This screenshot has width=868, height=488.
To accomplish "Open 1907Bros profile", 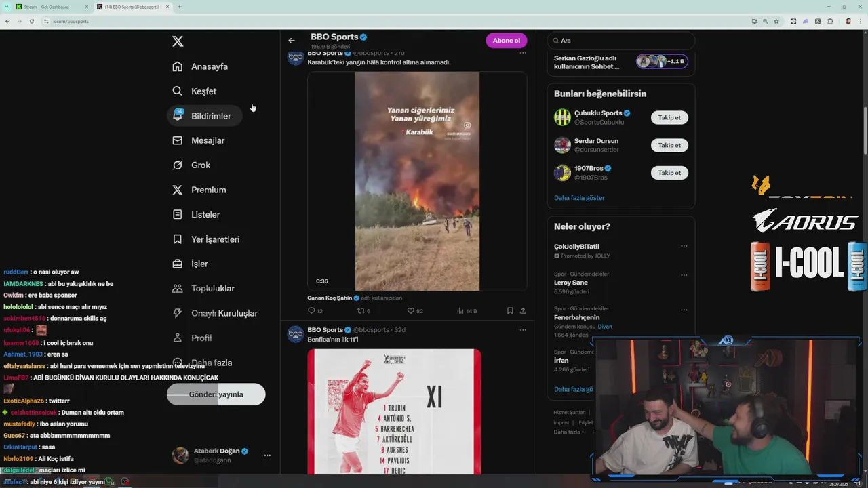I will click(x=589, y=168).
